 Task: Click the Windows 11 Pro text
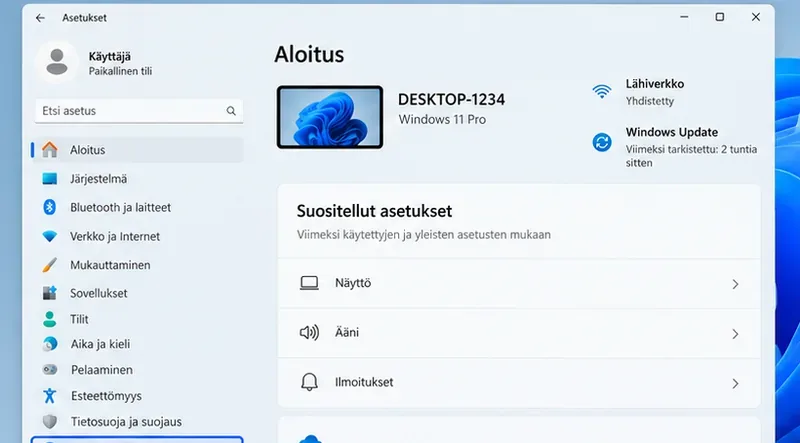coord(442,119)
